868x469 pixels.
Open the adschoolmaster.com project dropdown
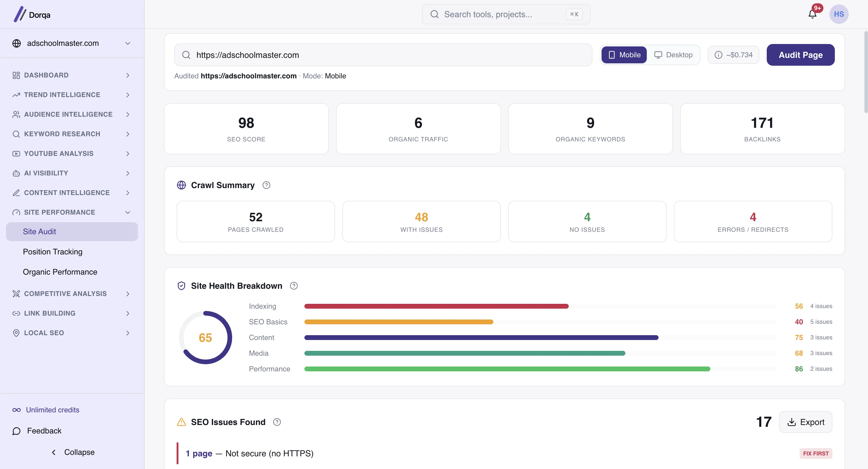(x=72, y=43)
